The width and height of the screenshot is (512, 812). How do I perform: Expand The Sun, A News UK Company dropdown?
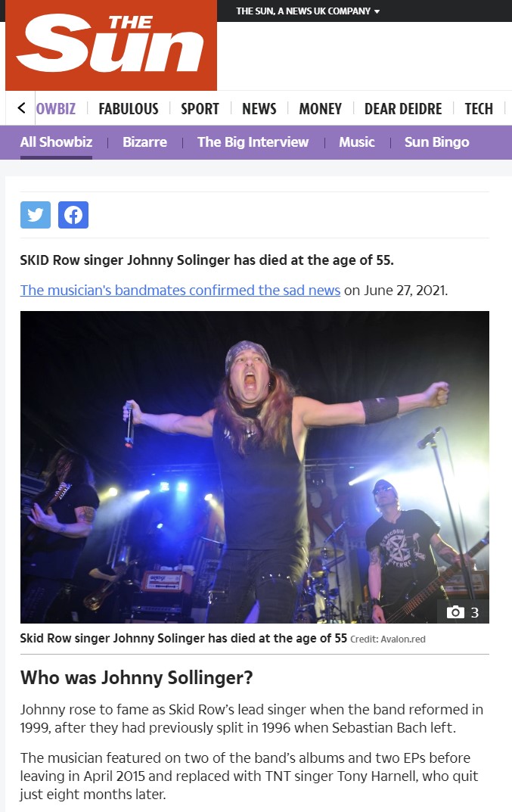308,11
